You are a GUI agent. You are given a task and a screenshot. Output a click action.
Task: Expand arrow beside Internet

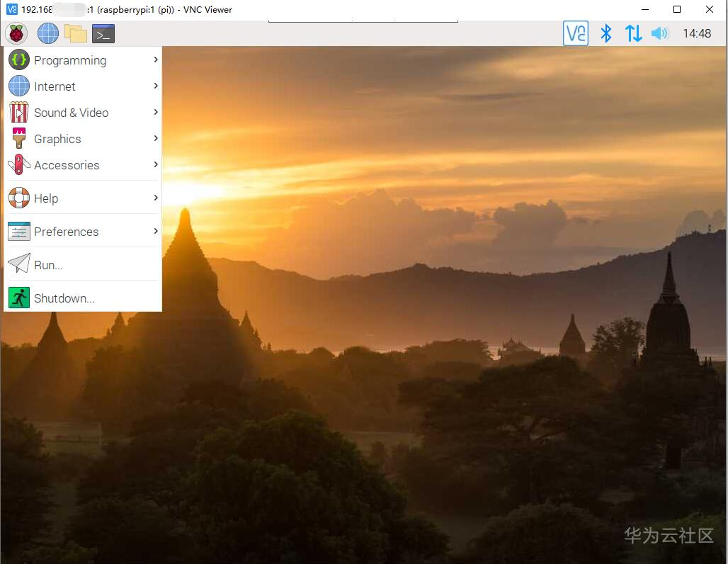[156, 86]
